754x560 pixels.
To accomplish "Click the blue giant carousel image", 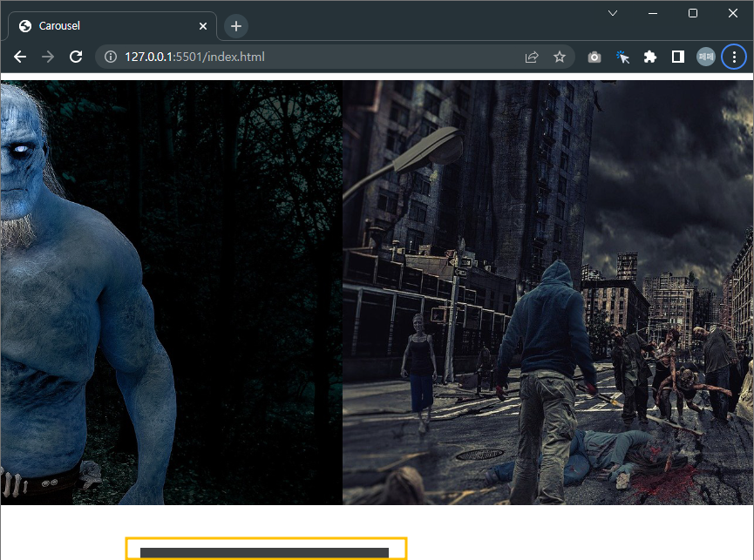I will (171, 293).
